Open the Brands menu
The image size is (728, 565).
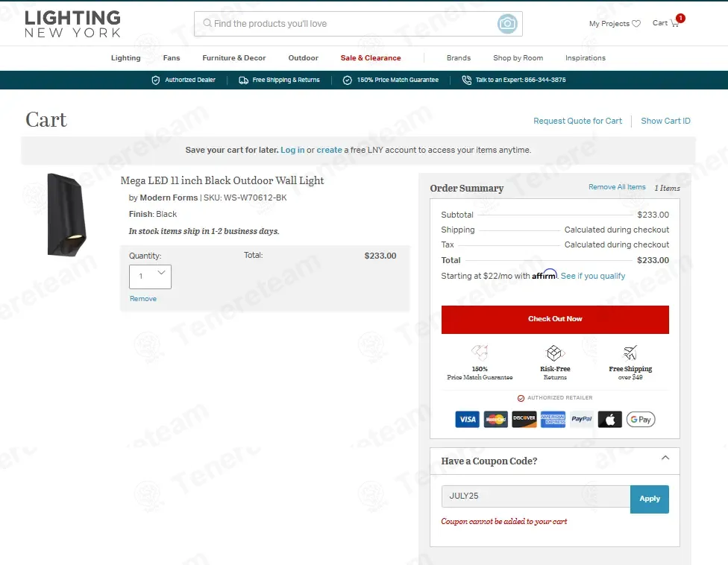(x=459, y=58)
